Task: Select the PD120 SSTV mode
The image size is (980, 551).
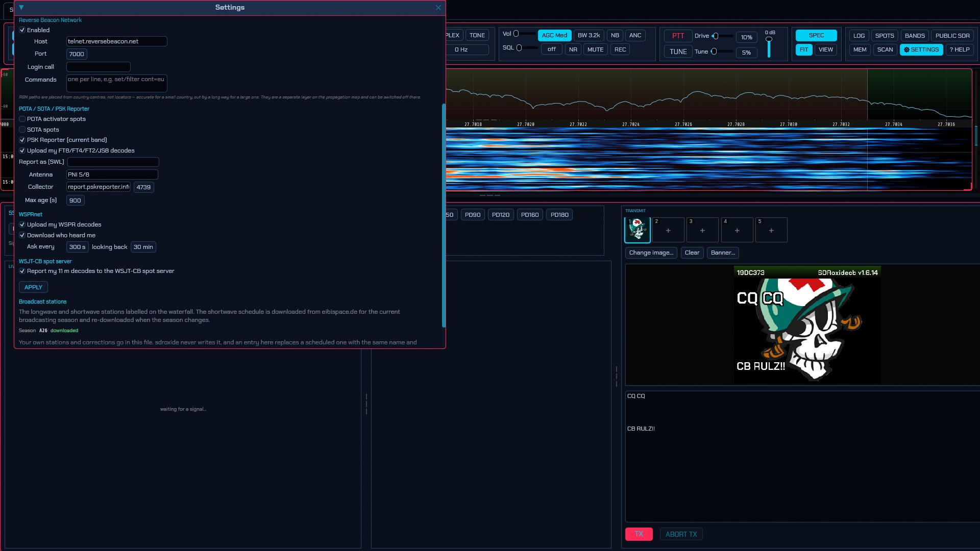Action: [500, 215]
